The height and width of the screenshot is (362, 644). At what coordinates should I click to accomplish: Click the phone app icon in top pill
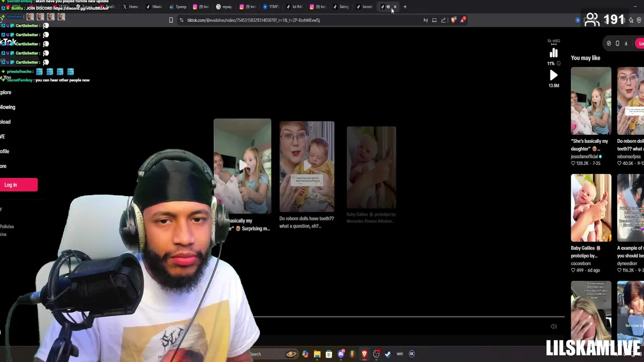(617, 43)
